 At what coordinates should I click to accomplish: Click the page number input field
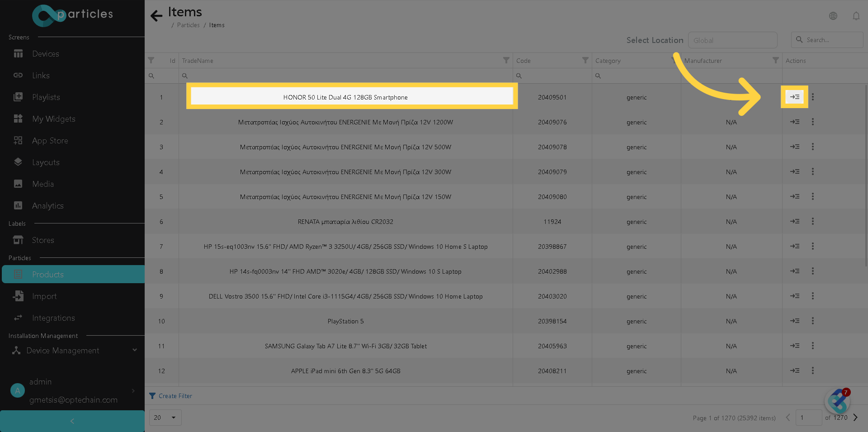[x=809, y=418]
